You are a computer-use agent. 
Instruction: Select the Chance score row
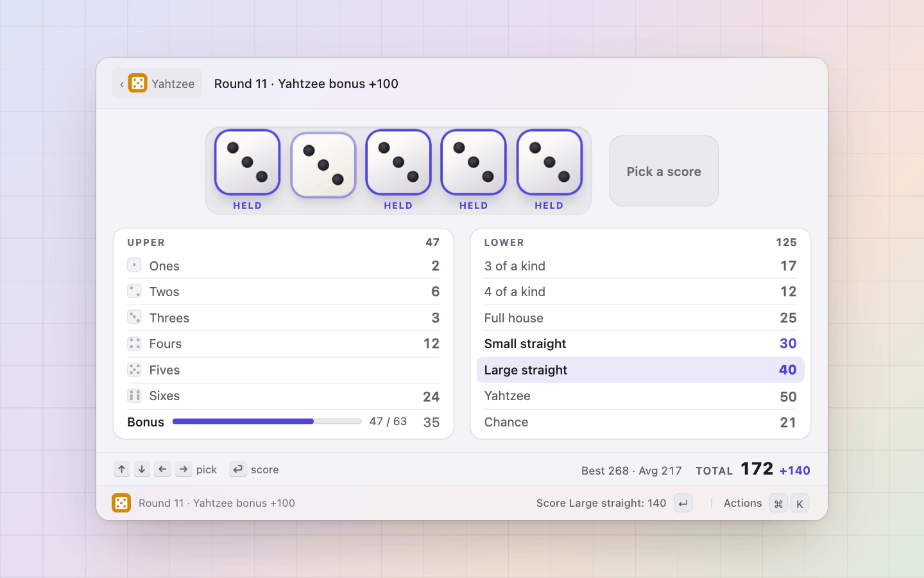tap(640, 422)
